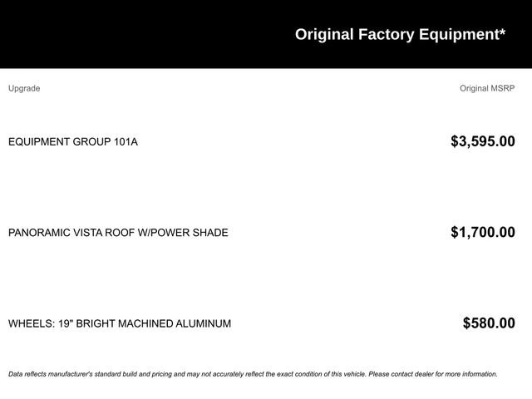Select the Upgrade column header
532x399 pixels.
click(x=24, y=89)
